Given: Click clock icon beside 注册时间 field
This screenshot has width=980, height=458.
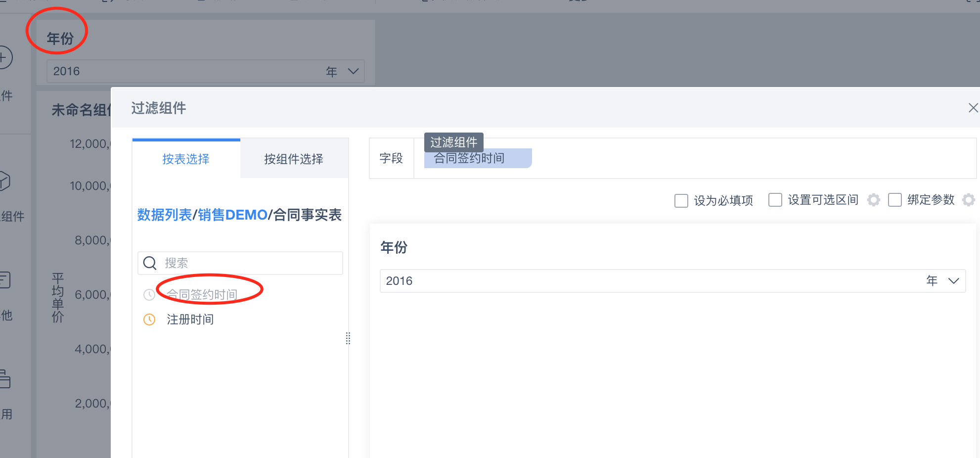Looking at the screenshot, I should 149,320.
